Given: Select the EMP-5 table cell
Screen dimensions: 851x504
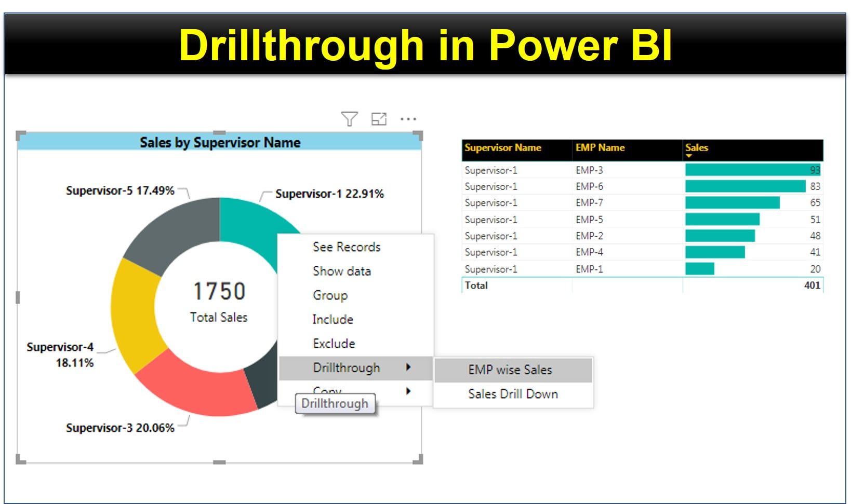Looking at the screenshot, I should click(x=589, y=220).
